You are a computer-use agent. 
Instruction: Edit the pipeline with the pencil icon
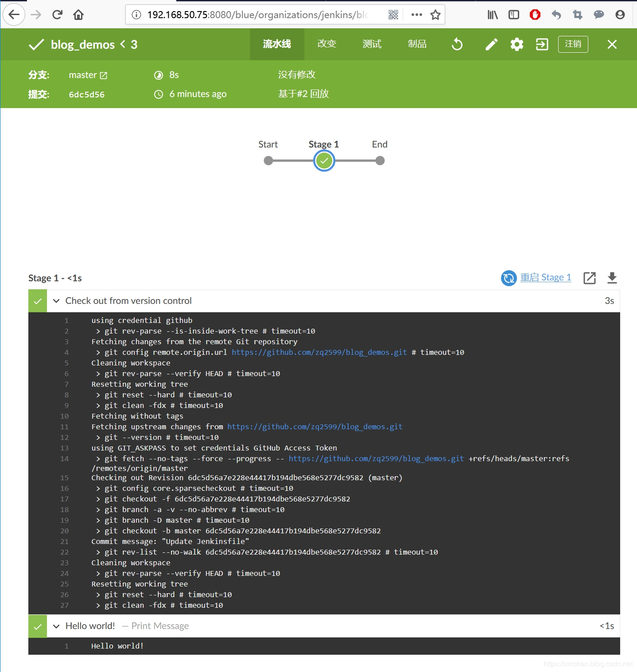click(491, 44)
